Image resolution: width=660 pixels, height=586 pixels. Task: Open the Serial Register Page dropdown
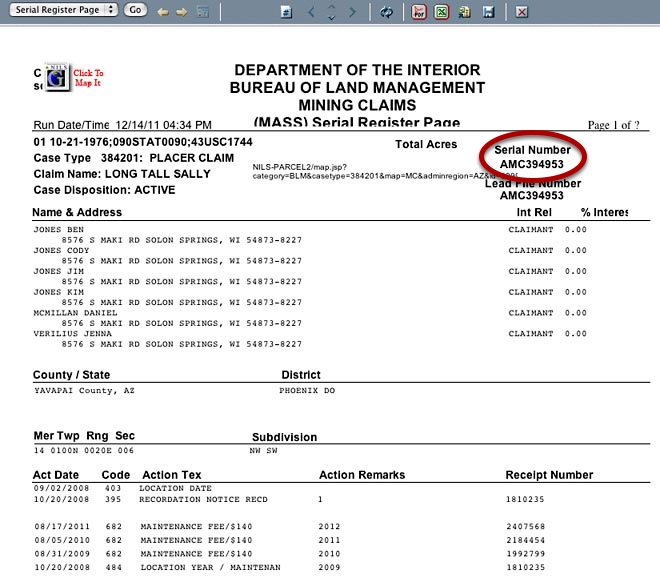click(64, 10)
